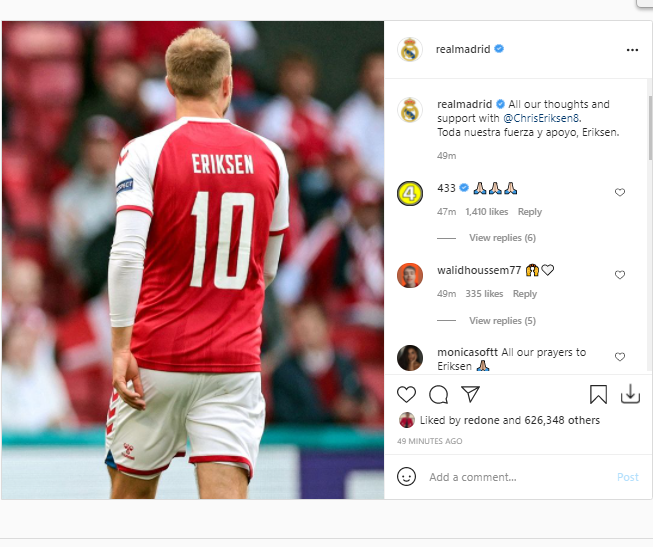The image size is (653, 547).
Task: Click Post to submit comment
Action: pyautogui.click(x=627, y=477)
